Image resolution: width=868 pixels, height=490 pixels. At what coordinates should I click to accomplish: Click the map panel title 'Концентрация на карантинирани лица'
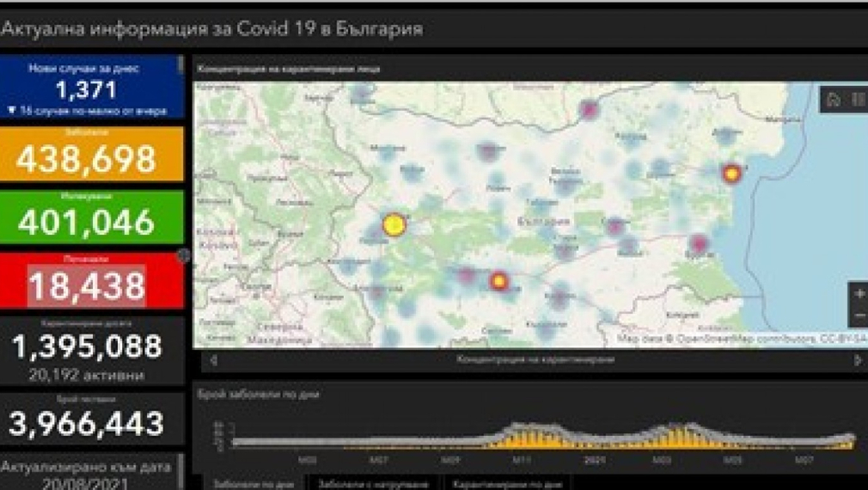coord(289,70)
